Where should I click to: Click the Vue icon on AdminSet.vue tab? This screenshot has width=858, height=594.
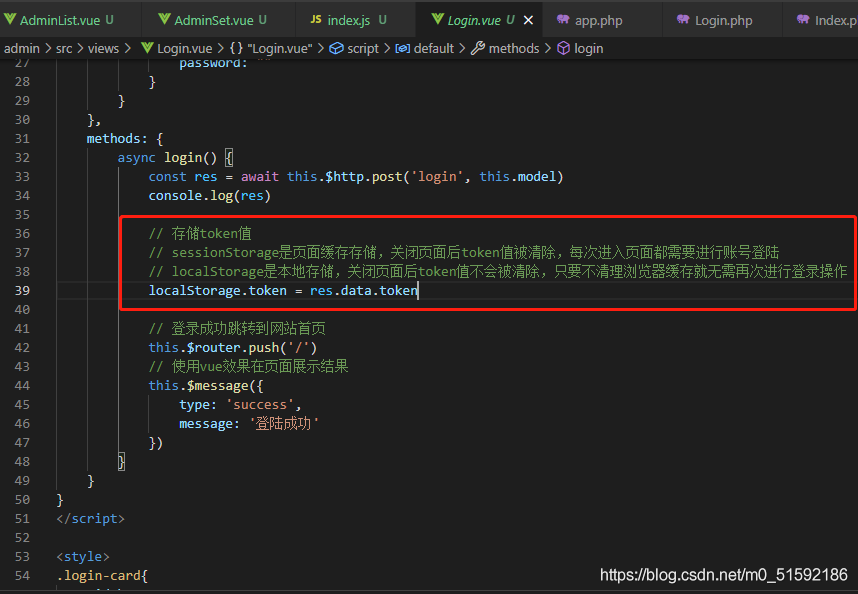[164, 19]
